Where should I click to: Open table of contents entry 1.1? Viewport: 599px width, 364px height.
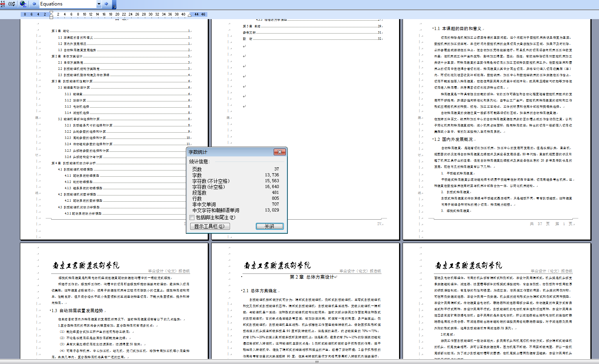pos(125,37)
